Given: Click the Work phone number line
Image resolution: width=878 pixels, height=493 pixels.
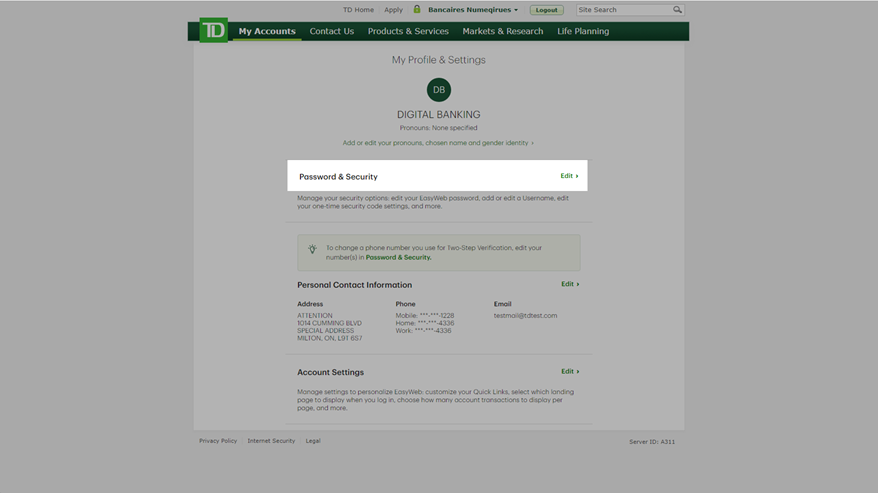Looking at the screenshot, I should coord(423,331).
